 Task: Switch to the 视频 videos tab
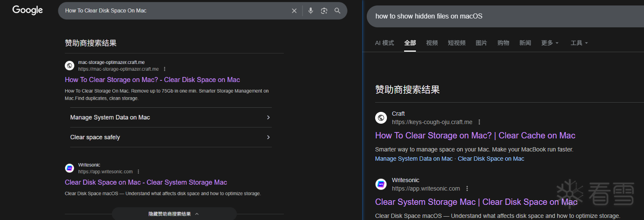(432, 43)
